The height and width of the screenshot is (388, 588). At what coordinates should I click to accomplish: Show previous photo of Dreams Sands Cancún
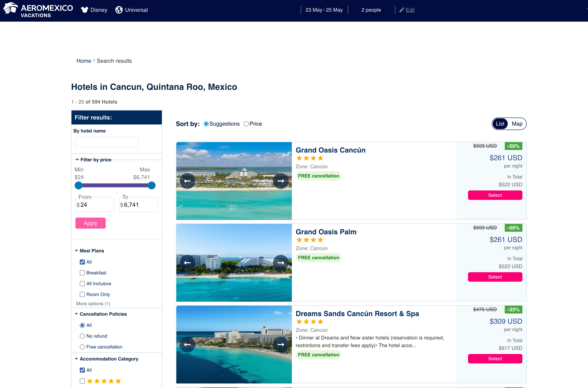pos(187,344)
